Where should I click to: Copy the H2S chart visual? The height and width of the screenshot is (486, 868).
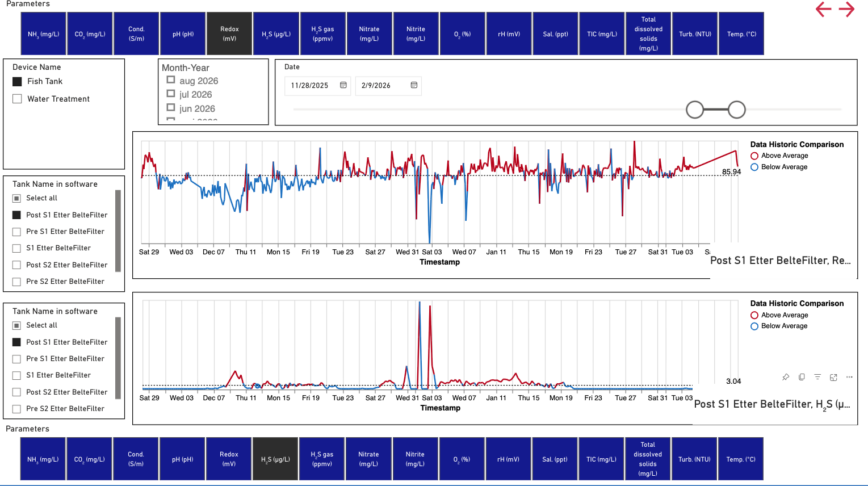click(802, 377)
